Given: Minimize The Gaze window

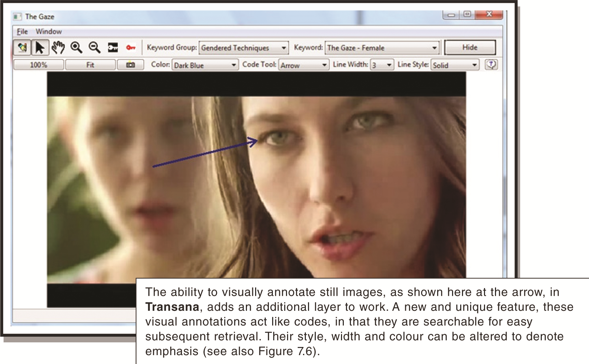Looking at the screenshot, I should 451,15.
